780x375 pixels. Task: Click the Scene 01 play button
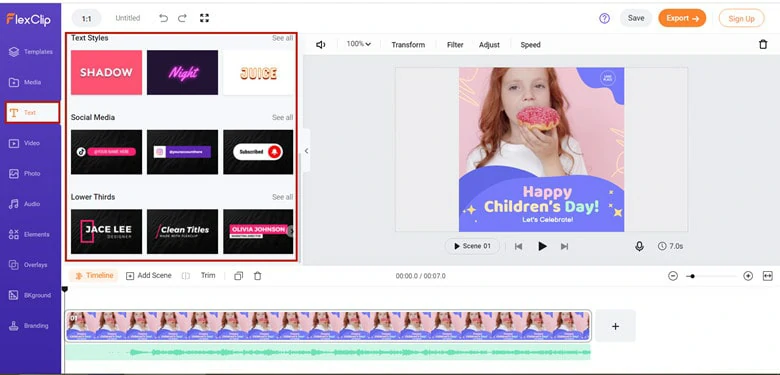pyautogui.click(x=472, y=246)
